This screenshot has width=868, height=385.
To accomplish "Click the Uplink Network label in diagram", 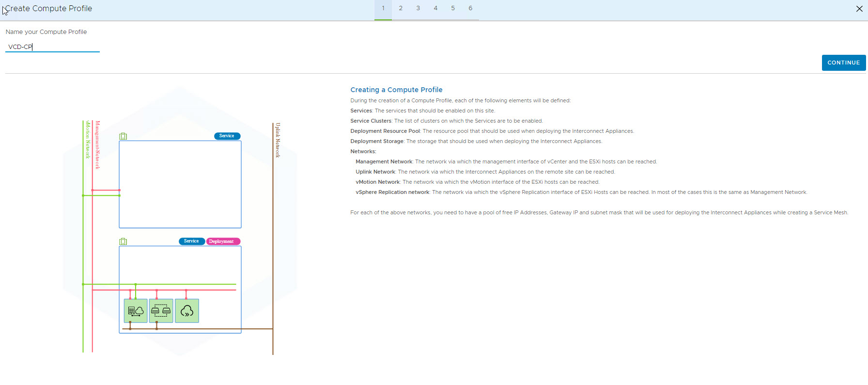I will [278, 140].
